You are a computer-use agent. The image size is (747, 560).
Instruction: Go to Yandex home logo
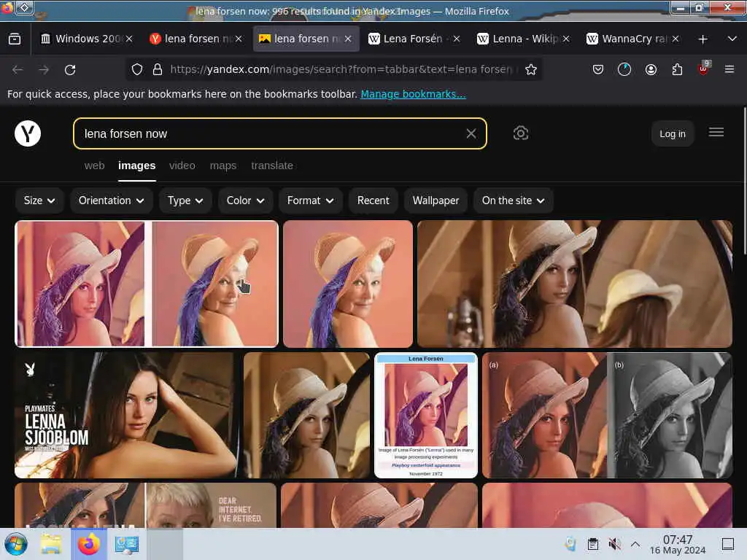click(x=28, y=133)
